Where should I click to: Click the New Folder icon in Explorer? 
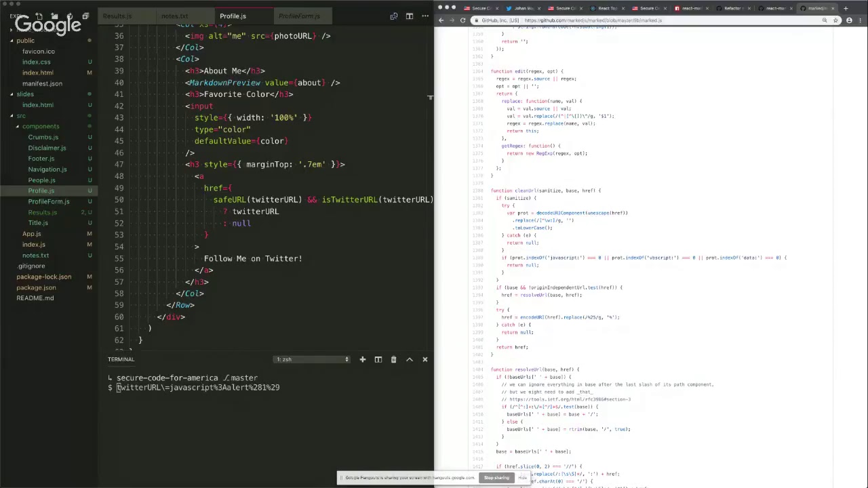(x=54, y=16)
